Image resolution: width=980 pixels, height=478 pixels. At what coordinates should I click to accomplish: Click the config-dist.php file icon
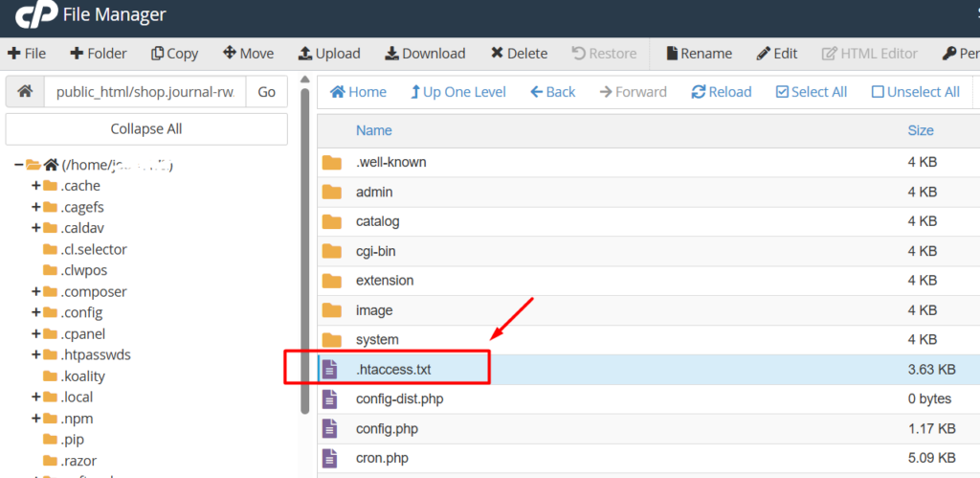329,399
